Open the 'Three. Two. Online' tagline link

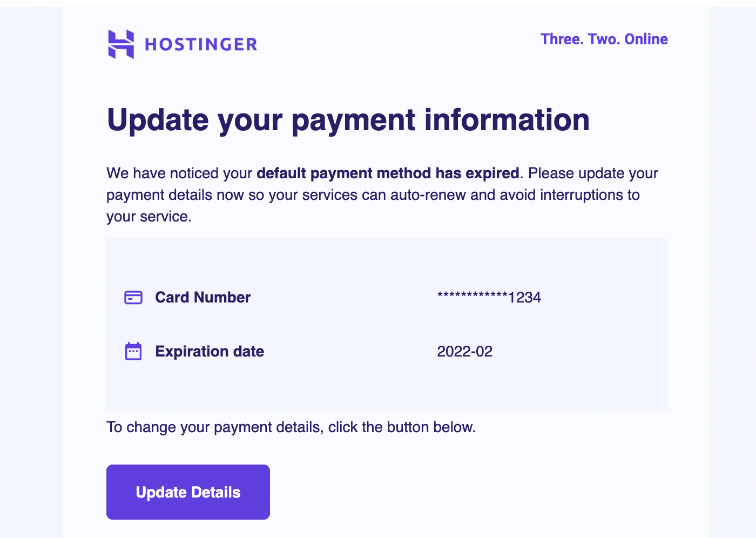click(x=604, y=39)
